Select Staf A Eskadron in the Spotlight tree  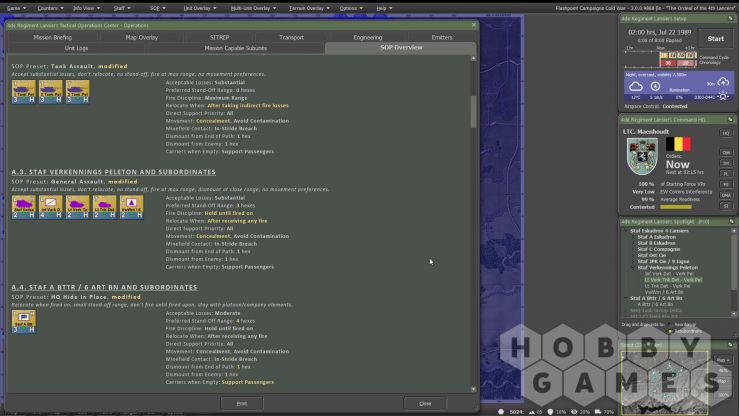tap(657, 237)
